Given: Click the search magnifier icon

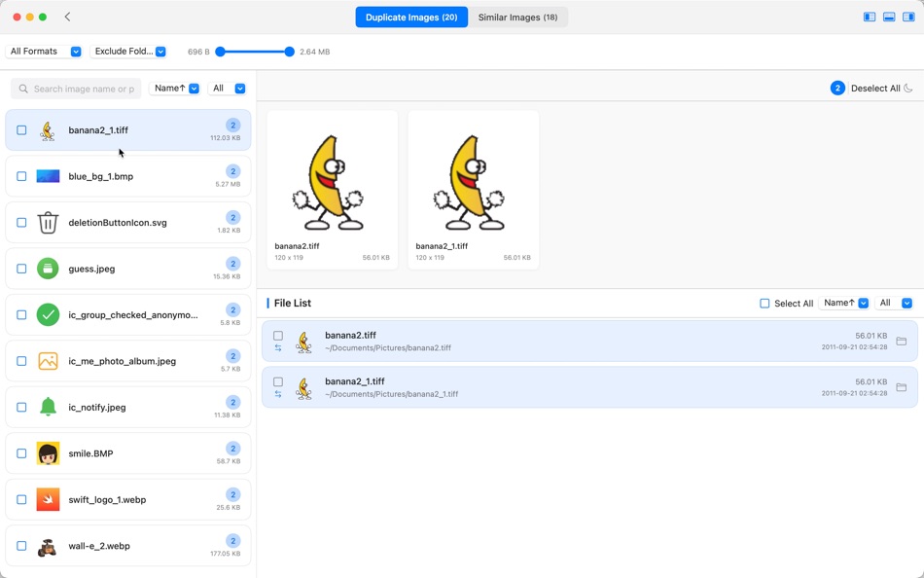Looking at the screenshot, I should [x=23, y=90].
